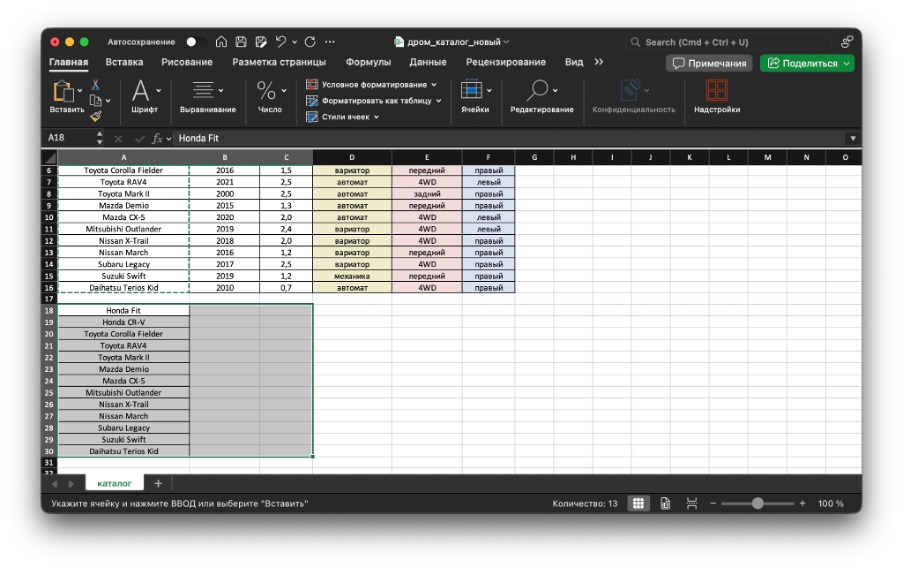Click the Home icon in title bar
The width and height of the screenshot is (904, 568).
(x=221, y=42)
